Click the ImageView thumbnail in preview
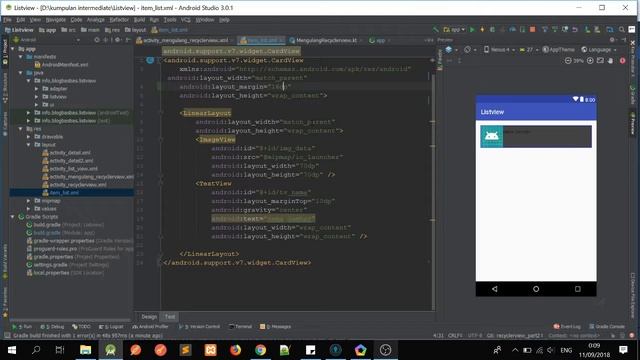The height and width of the screenshot is (360, 640). (491, 136)
